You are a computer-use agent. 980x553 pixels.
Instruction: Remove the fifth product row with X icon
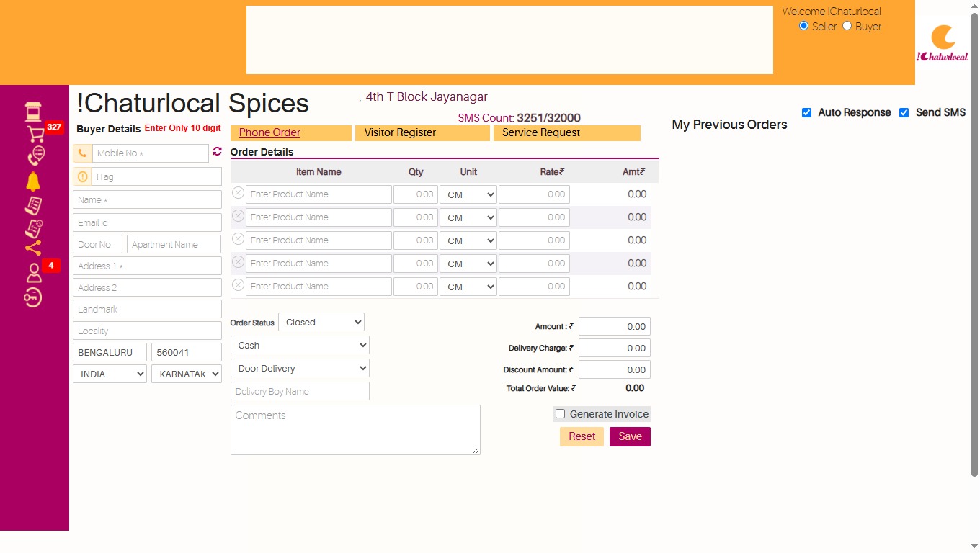coord(238,285)
